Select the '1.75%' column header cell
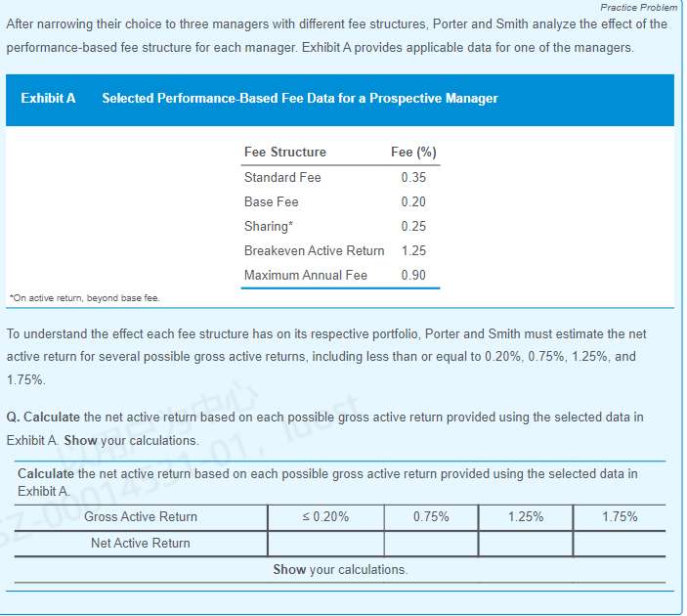This screenshot has width=687, height=616. pos(619,517)
